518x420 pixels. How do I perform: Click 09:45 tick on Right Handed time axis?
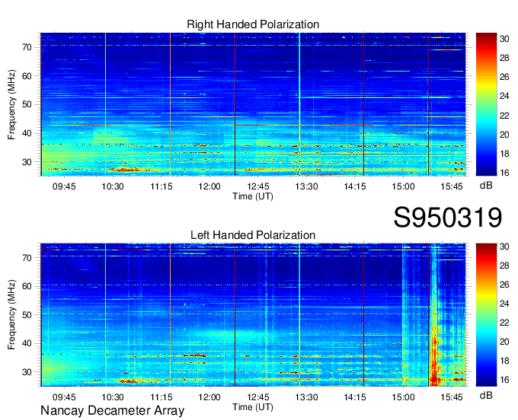tap(64, 186)
